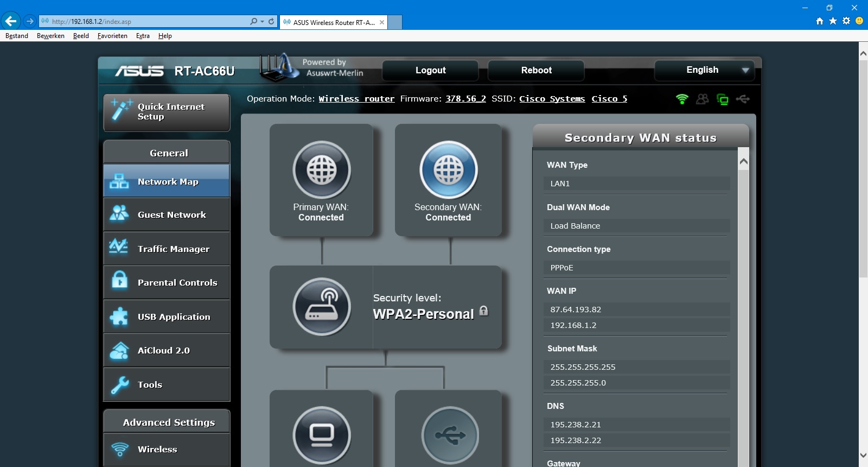Click the Logout button
The height and width of the screenshot is (467, 868).
[430, 70]
